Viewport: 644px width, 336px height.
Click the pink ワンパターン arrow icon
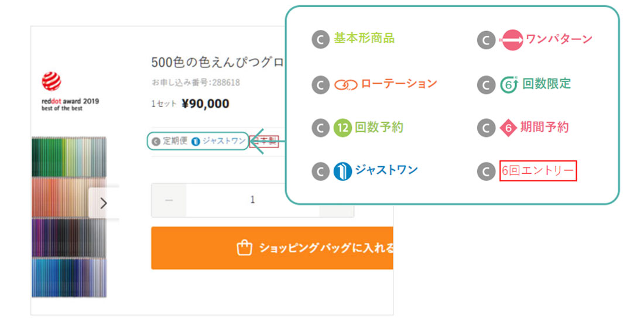(x=512, y=40)
